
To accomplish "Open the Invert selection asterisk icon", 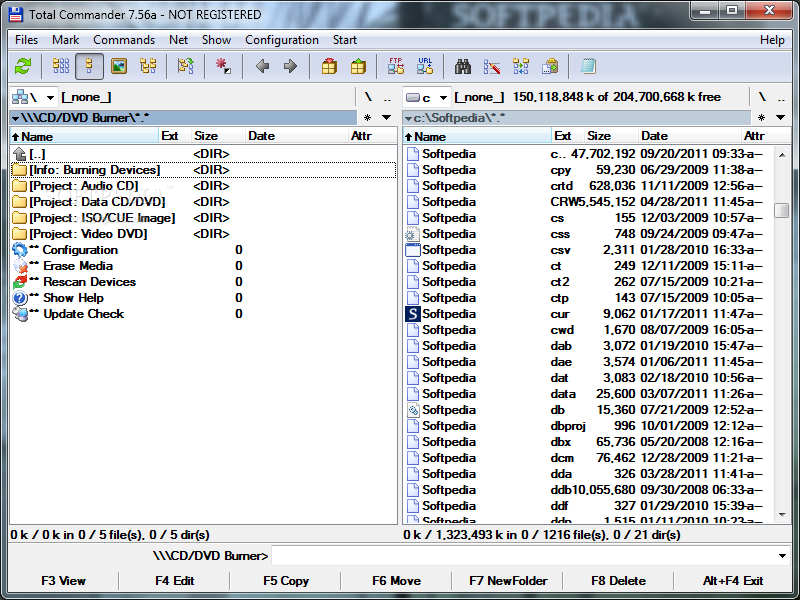I will pyautogui.click(x=223, y=66).
